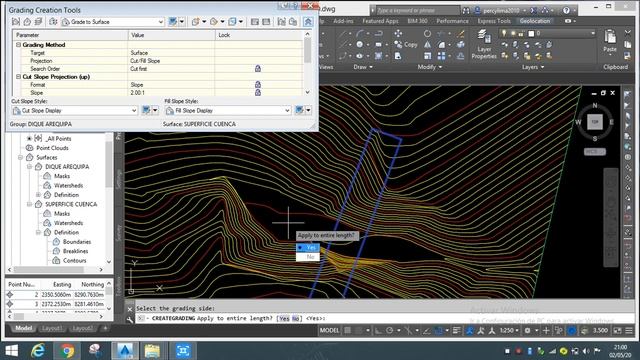The image size is (640, 360).
Task: Click collapse toolbar icon in Grading Creation Tools
Action: [x=308, y=22]
